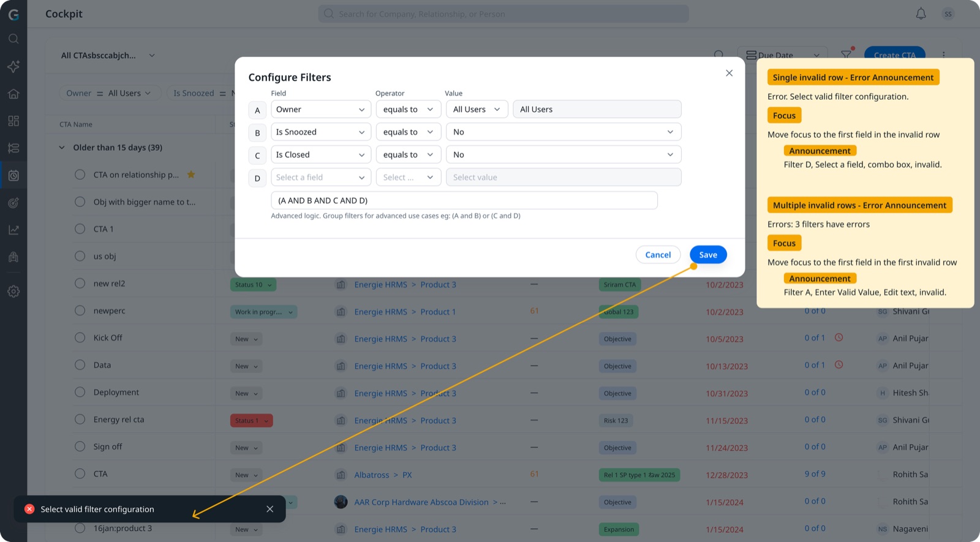
Task: Click the Select value field in row D
Action: point(563,177)
